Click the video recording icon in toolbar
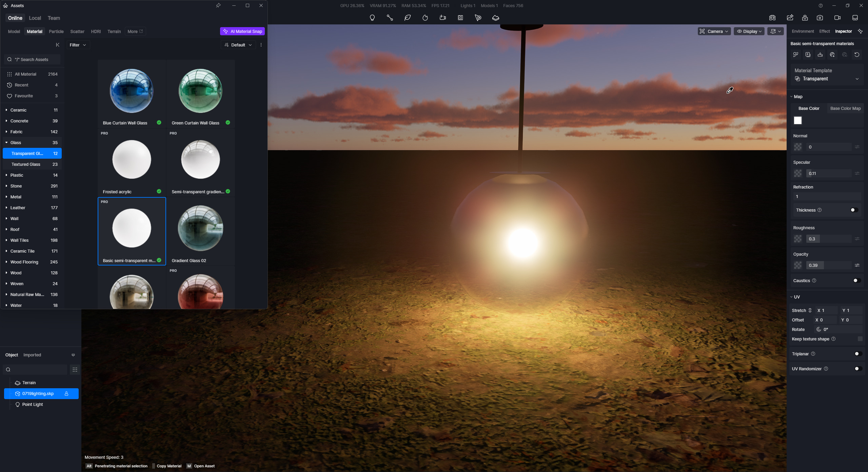Screen dimensions: 868x472 coord(837,18)
